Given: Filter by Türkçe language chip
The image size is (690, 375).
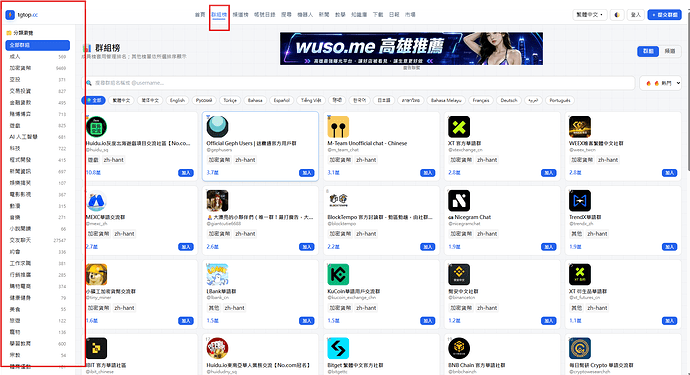Looking at the screenshot, I should click(230, 100).
